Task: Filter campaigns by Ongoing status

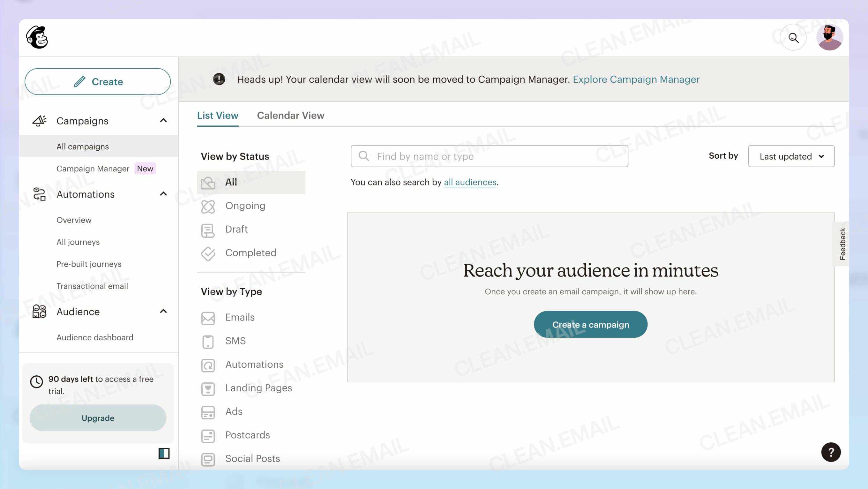Action: tap(245, 206)
